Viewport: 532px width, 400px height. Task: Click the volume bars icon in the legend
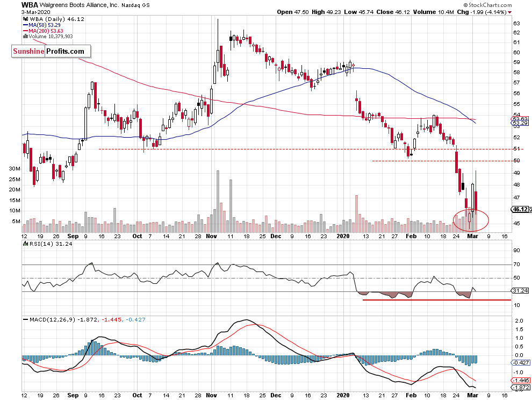tap(25, 37)
